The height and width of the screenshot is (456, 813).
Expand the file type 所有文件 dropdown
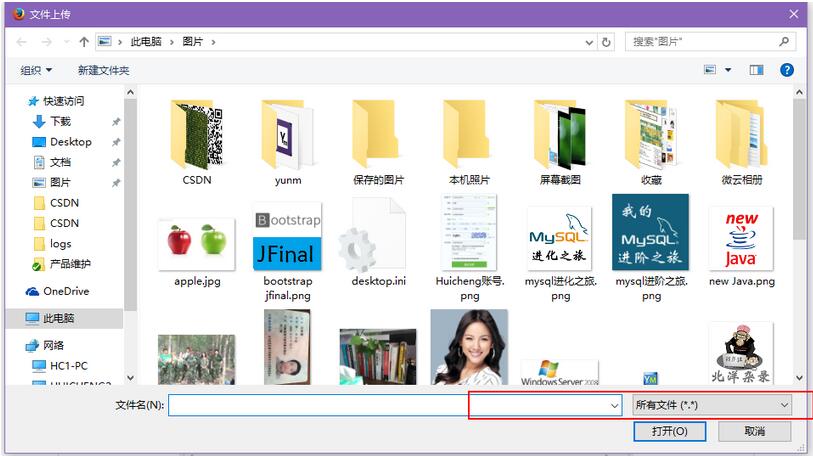tap(712, 405)
